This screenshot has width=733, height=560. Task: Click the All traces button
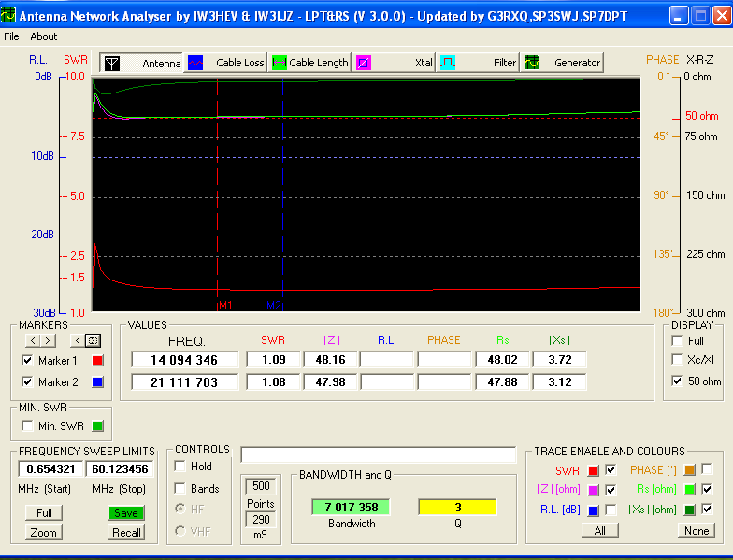(x=599, y=530)
